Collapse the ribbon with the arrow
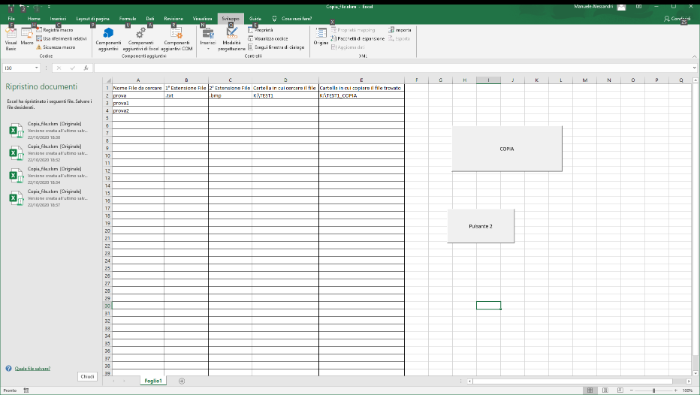Image resolution: width=700 pixels, height=395 pixels. pyautogui.click(x=694, y=56)
